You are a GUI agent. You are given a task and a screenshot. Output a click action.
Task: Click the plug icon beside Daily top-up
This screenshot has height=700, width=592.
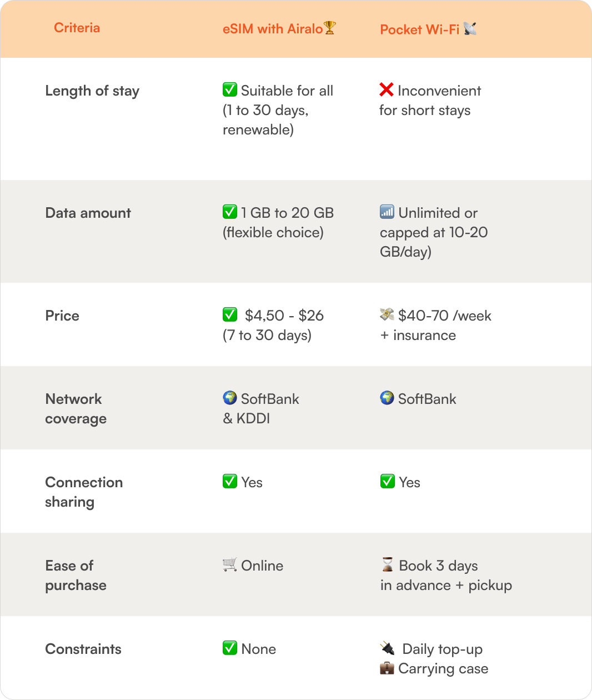pyautogui.click(x=388, y=648)
